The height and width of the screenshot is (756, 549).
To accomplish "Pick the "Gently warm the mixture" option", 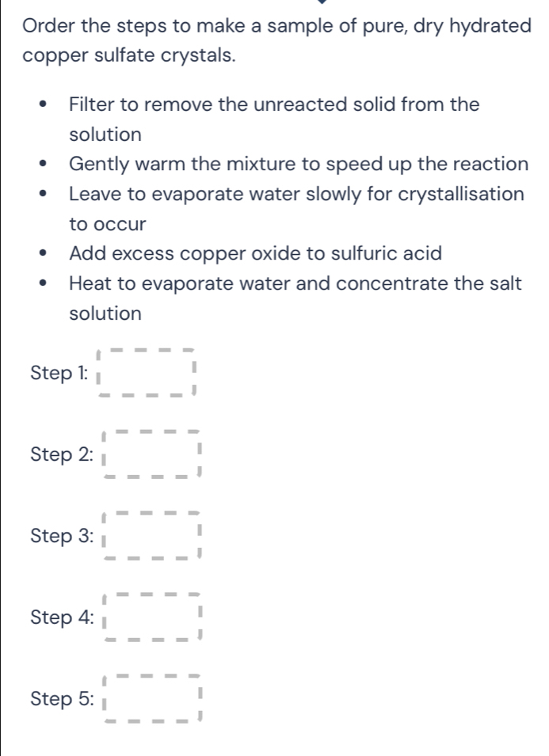I will click(x=299, y=165).
